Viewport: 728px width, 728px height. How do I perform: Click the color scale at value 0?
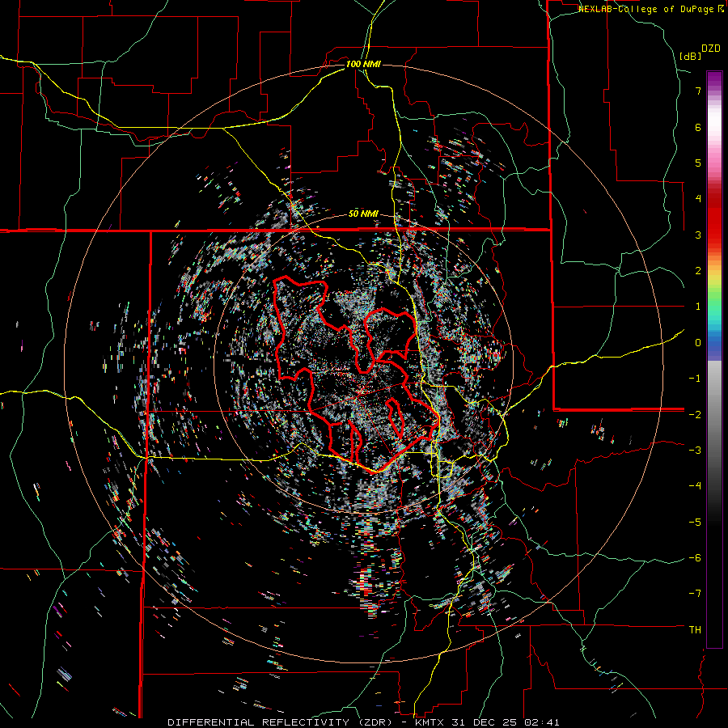tap(714, 343)
